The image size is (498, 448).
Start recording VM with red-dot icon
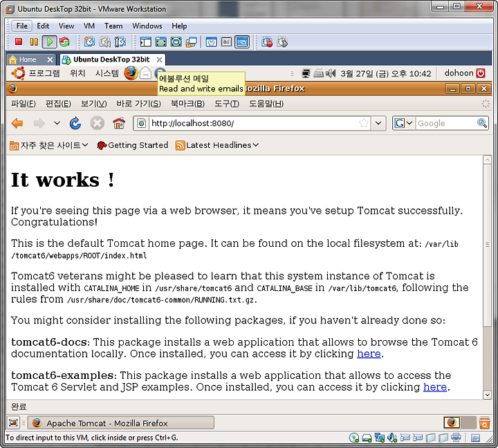[x=267, y=42]
